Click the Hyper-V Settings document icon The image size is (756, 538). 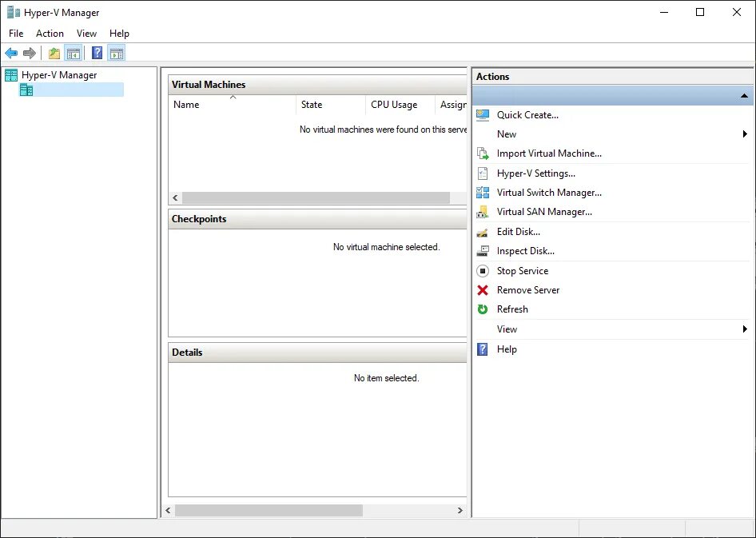483,173
